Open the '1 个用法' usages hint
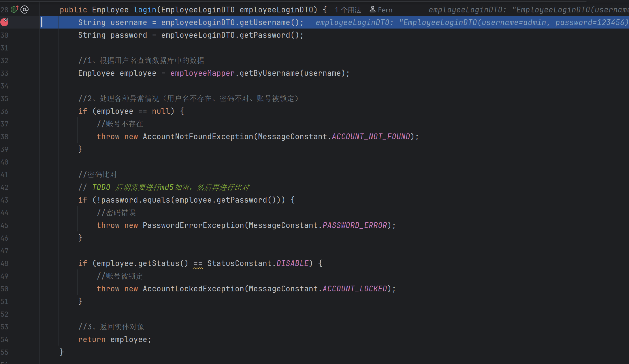Screen dimensions: 629x364 pyautogui.click(x=348, y=10)
